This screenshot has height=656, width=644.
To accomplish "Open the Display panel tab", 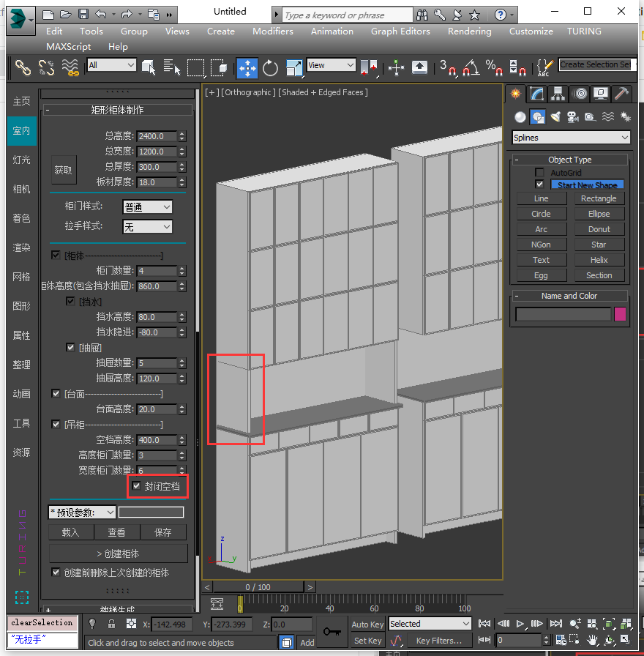I will pos(601,94).
